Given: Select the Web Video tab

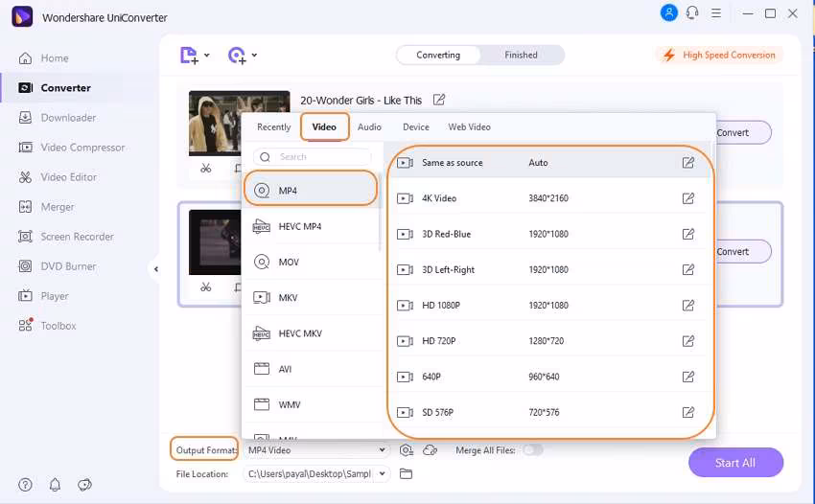Looking at the screenshot, I should coord(470,127).
